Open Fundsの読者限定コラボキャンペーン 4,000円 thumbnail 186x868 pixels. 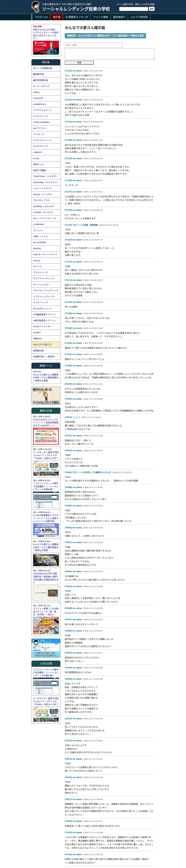point(46,530)
